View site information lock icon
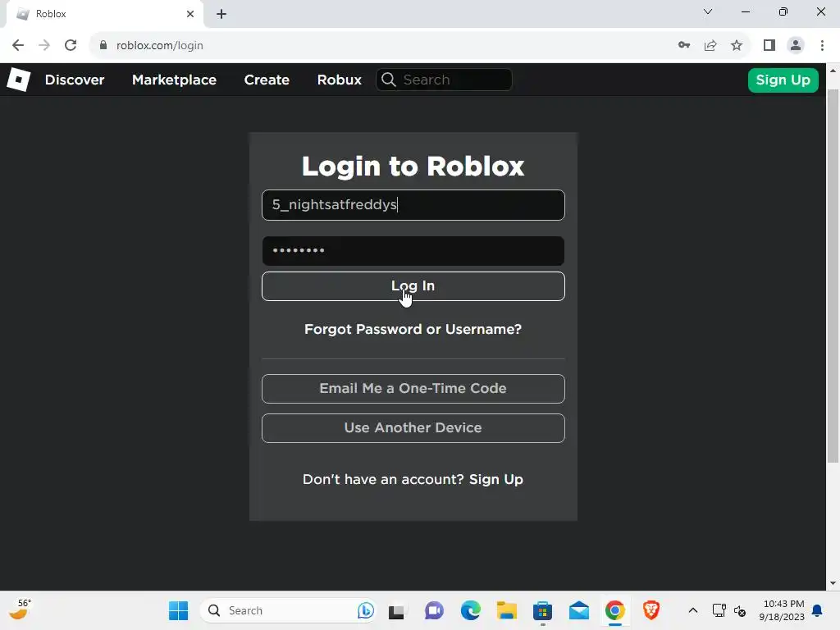Image resolution: width=840 pixels, height=630 pixels. coord(103,46)
